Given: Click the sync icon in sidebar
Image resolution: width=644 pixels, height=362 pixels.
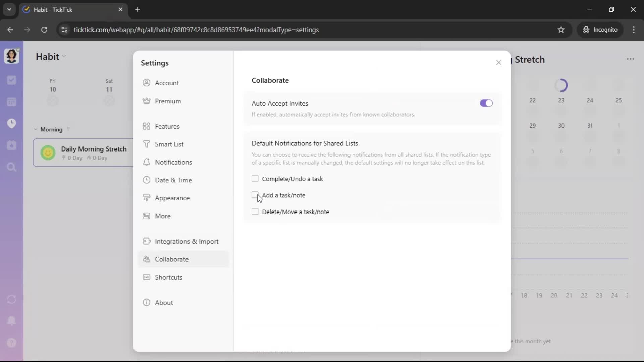Looking at the screenshot, I should 11,299.
